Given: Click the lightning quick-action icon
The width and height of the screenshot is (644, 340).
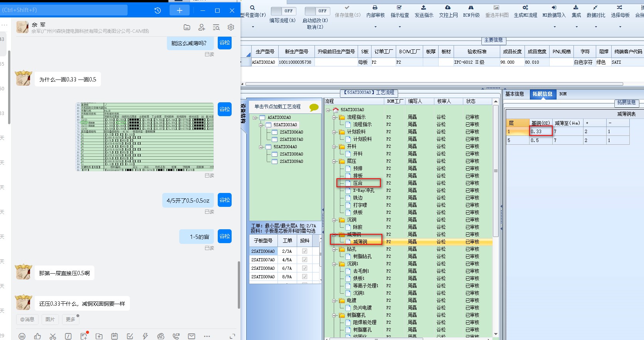Looking at the screenshot, I should click(145, 336).
